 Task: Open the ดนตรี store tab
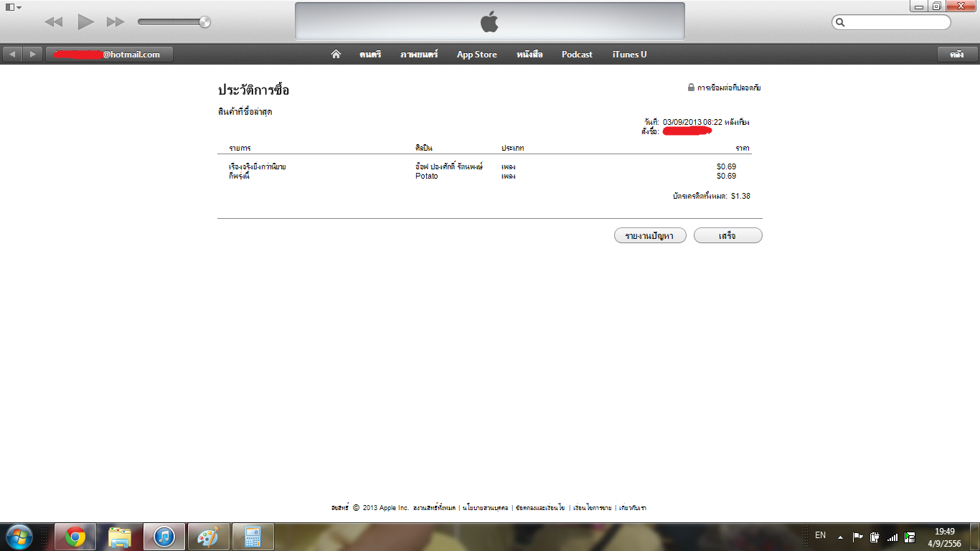[x=370, y=55]
